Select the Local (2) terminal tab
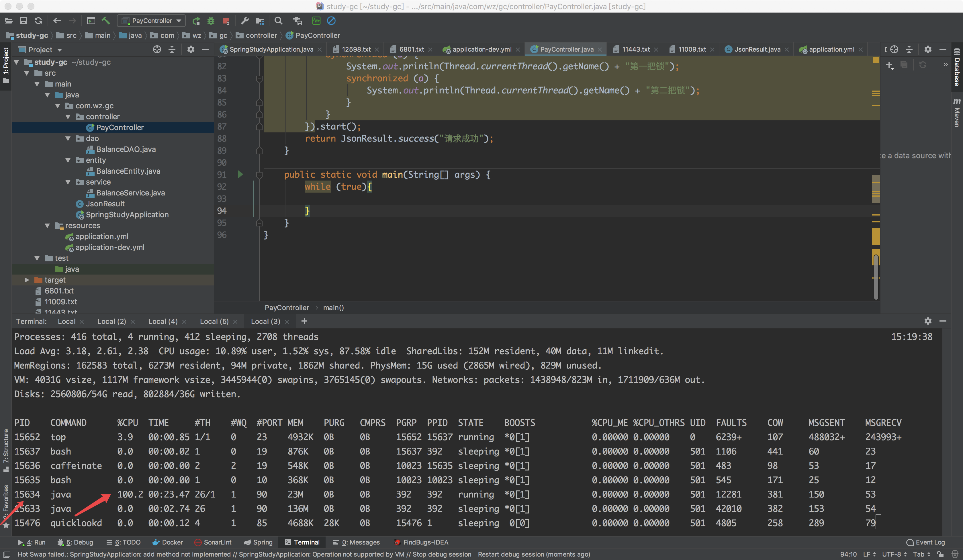Viewport: 963px width, 560px height. 111,321
